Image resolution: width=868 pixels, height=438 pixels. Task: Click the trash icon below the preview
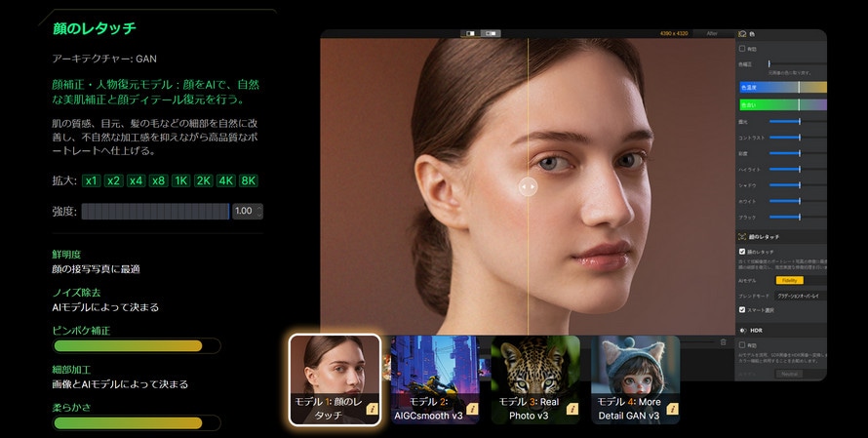coord(723,342)
